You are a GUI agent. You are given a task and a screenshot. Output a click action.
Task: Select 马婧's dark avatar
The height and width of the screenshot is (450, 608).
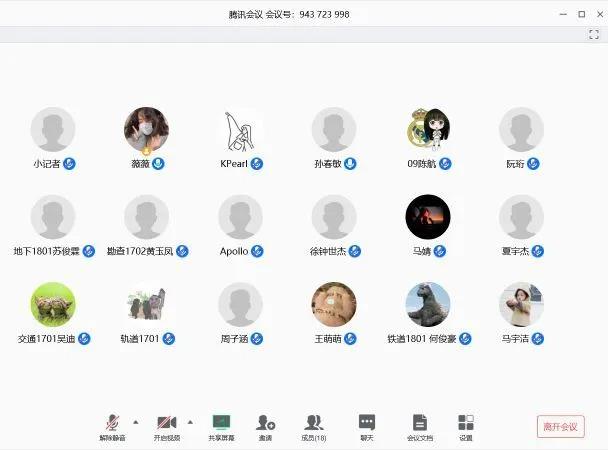click(x=428, y=217)
